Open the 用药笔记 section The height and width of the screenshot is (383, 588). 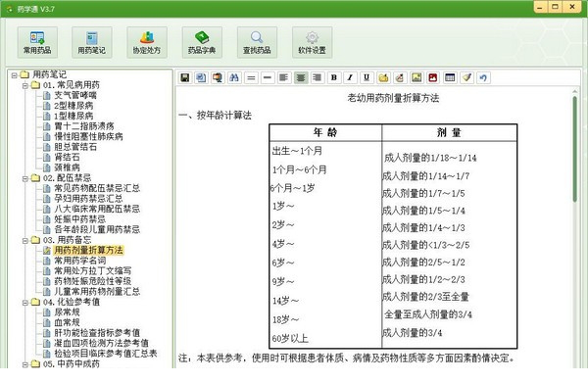[92, 42]
